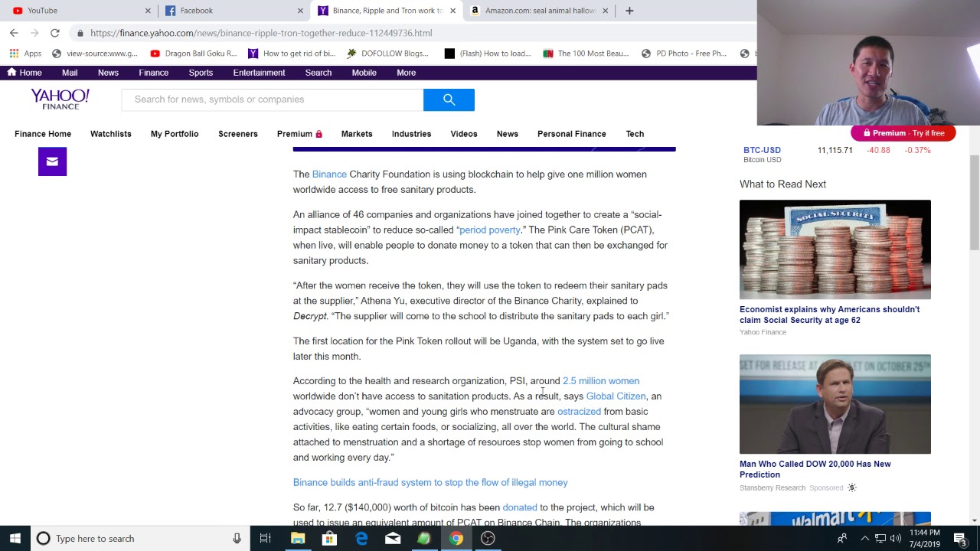Select Entertainment in Yahoo top bar

[x=259, y=73]
